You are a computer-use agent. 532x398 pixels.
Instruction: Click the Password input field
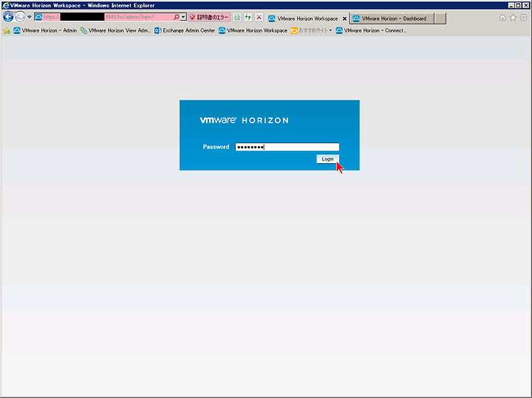(x=287, y=147)
